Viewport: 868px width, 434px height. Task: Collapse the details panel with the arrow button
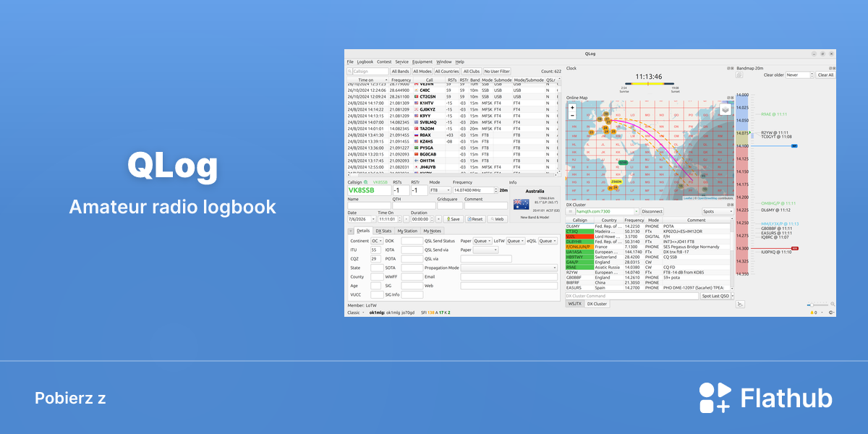point(350,231)
